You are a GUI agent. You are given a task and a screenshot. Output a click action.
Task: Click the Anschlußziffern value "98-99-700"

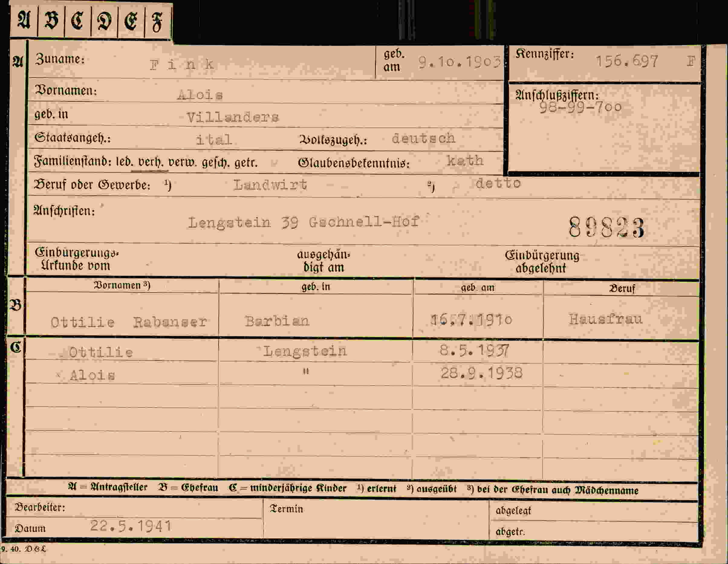[580, 107]
